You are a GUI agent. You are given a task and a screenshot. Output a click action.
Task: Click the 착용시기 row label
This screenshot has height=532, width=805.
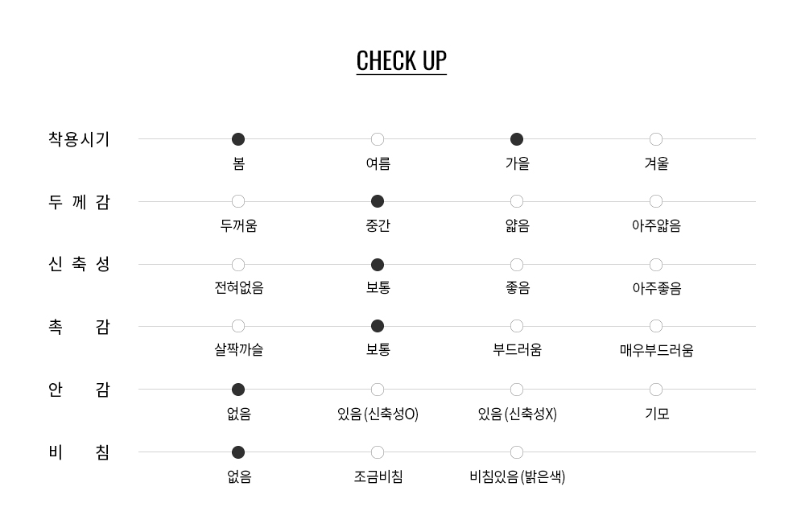79,139
